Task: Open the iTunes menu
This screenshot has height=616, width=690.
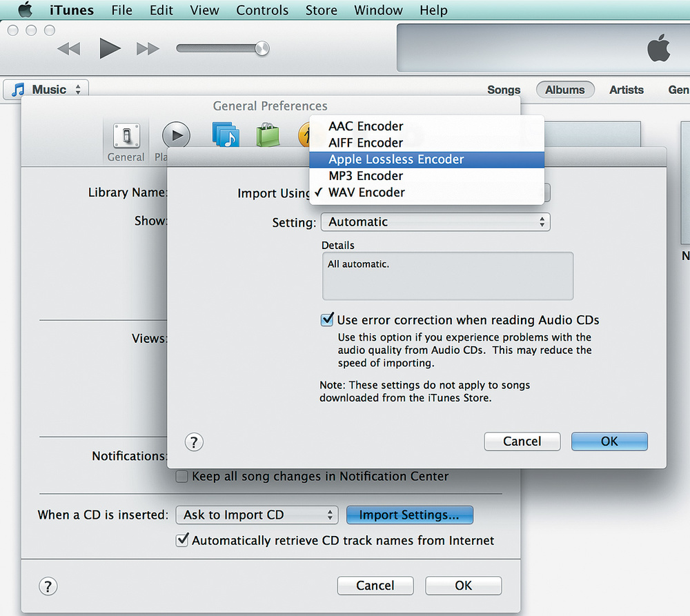Action: [71, 10]
